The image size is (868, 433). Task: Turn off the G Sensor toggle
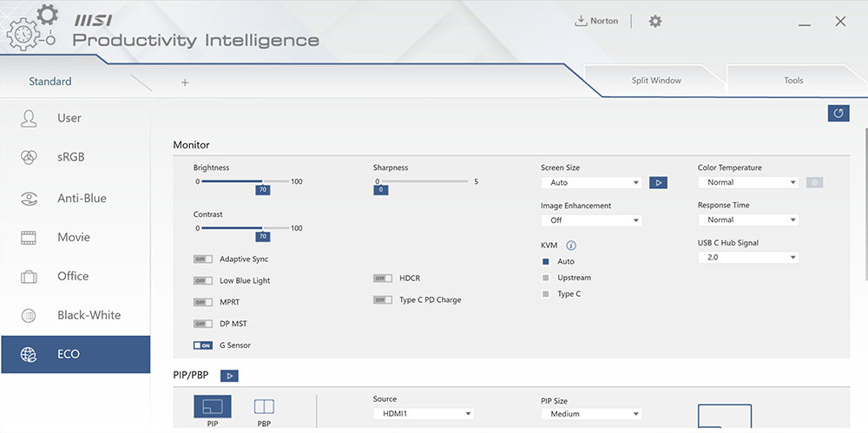click(x=203, y=345)
